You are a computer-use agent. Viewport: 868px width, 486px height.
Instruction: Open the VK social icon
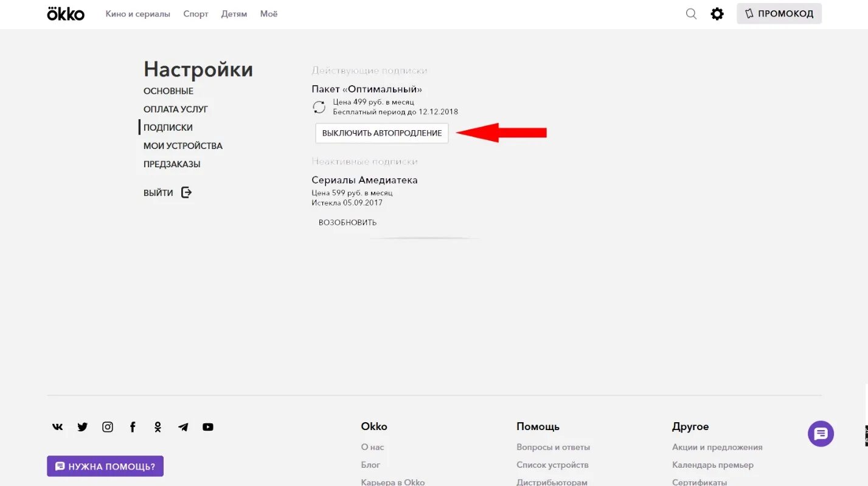(57, 427)
